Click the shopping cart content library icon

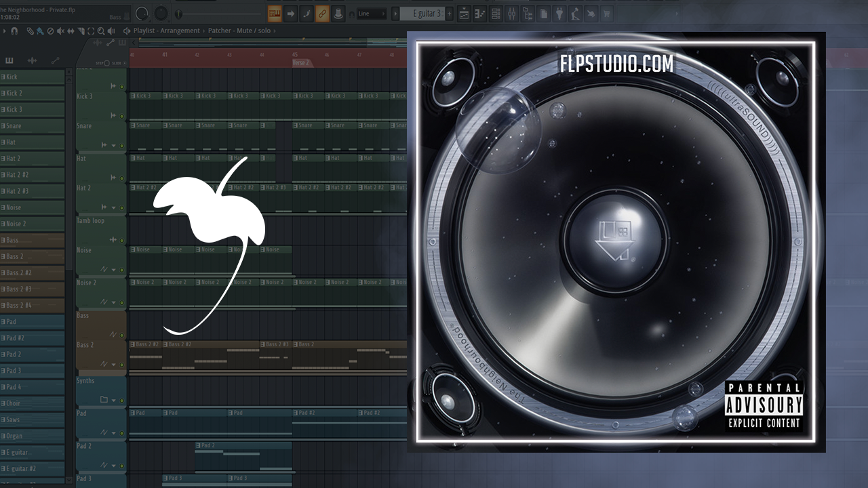606,14
